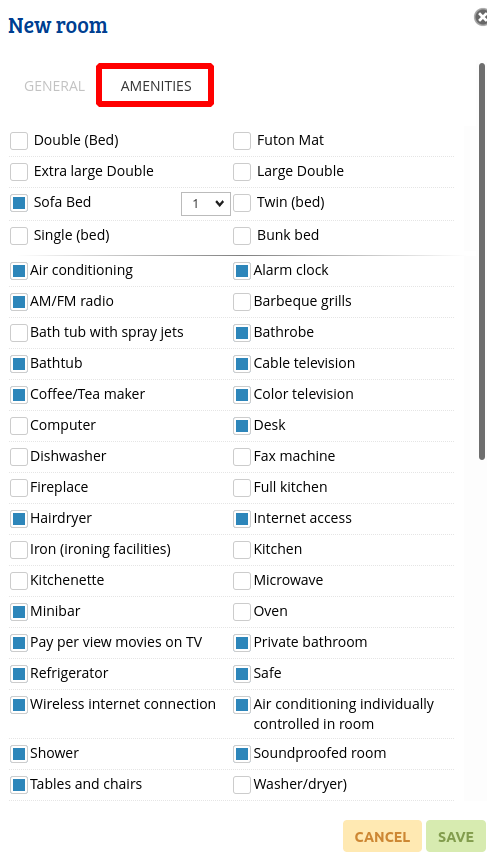Click the dialog vertical scrollbar
Screen dimensions: 487x866
tap(481, 261)
